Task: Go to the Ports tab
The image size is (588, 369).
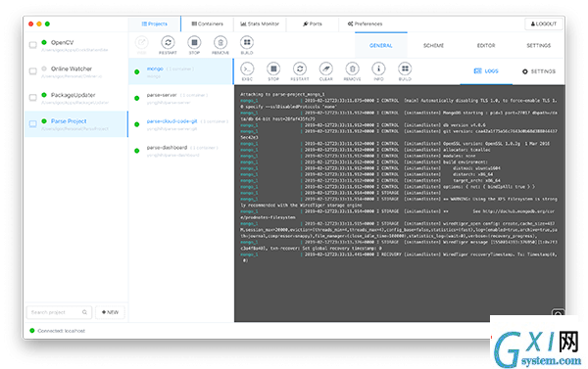Action: tap(312, 23)
